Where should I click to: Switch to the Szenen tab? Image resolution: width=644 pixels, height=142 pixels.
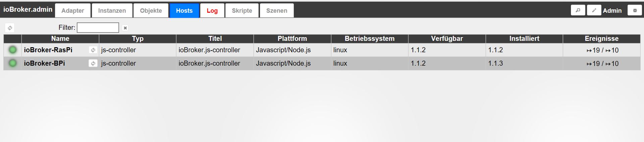click(x=277, y=11)
